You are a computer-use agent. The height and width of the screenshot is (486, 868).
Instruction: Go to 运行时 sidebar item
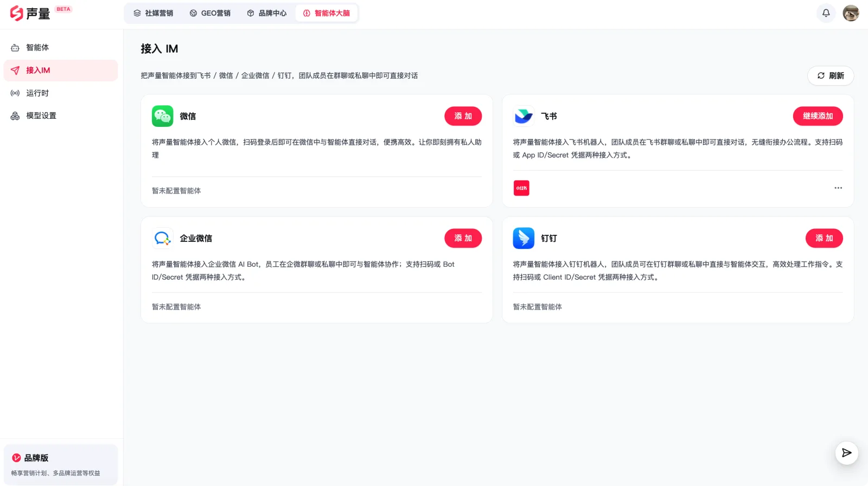[61, 93]
